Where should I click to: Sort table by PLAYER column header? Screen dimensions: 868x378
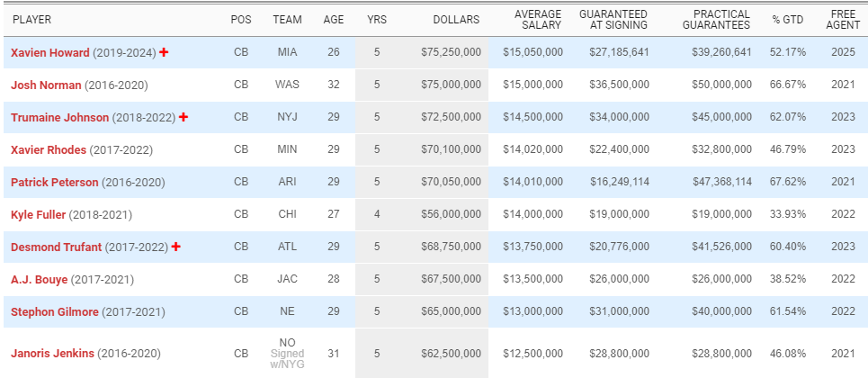pyautogui.click(x=31, y=20)
